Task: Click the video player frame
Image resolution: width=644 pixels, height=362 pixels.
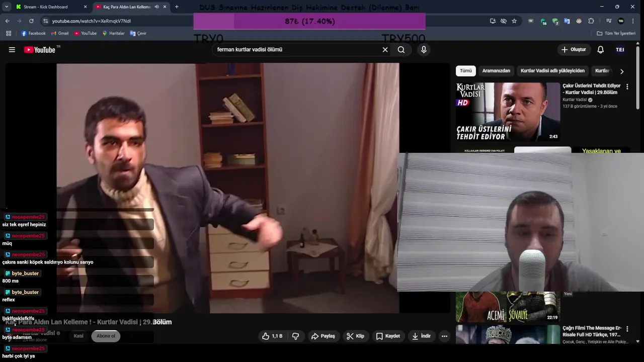Action: [x=228, y=188]
